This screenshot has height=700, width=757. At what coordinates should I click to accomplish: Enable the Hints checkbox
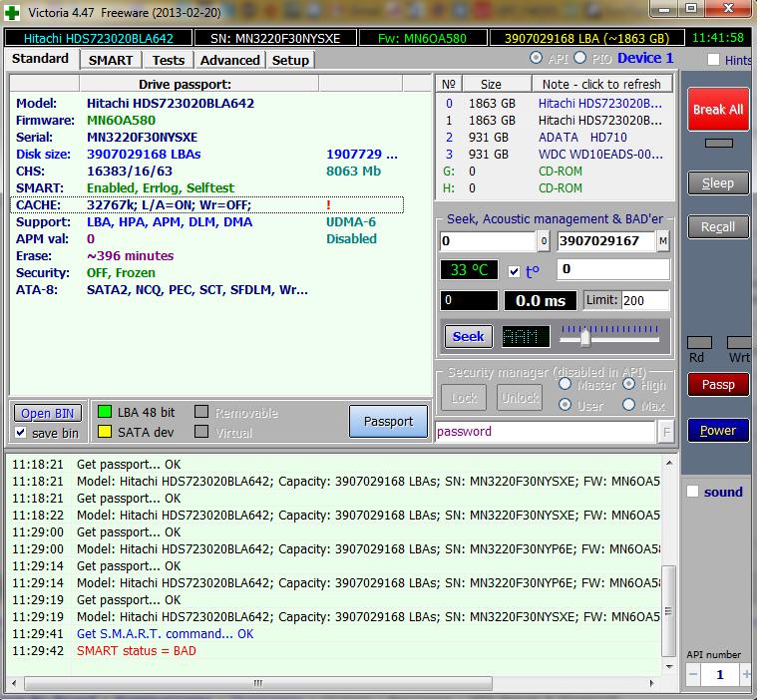[713, 60]
